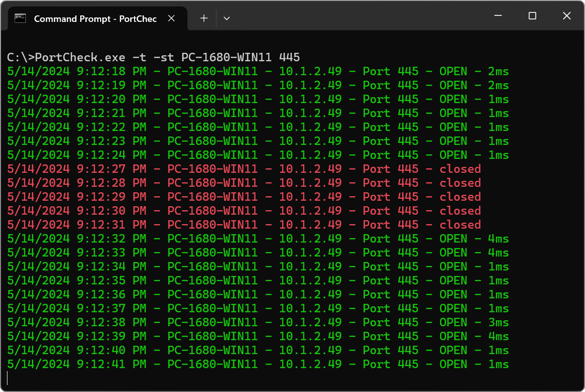Click the 9:12:20 PM OPEN line
Screen dimensions: 585x392
pyautogui.click(x=258, y=99)
